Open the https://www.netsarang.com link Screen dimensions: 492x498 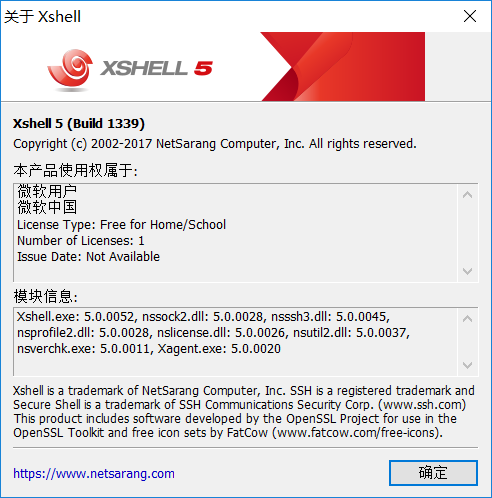tap(94, 474)
